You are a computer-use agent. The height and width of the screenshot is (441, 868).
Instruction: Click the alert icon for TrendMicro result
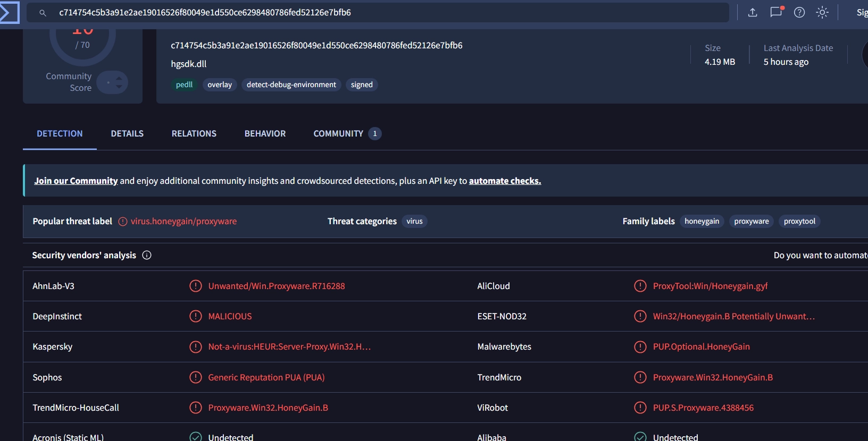tap(640, 377)
